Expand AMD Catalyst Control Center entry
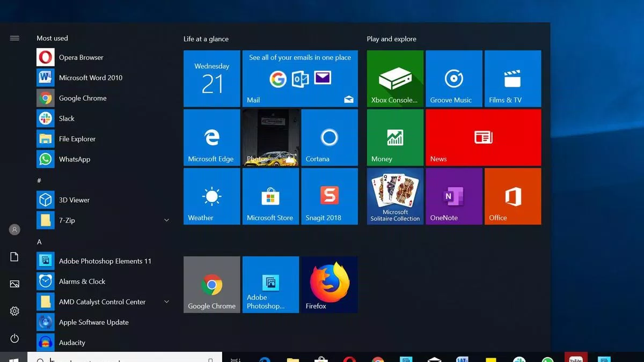The height and width of the screenshot is (362, 644). [x=166, y=301]
